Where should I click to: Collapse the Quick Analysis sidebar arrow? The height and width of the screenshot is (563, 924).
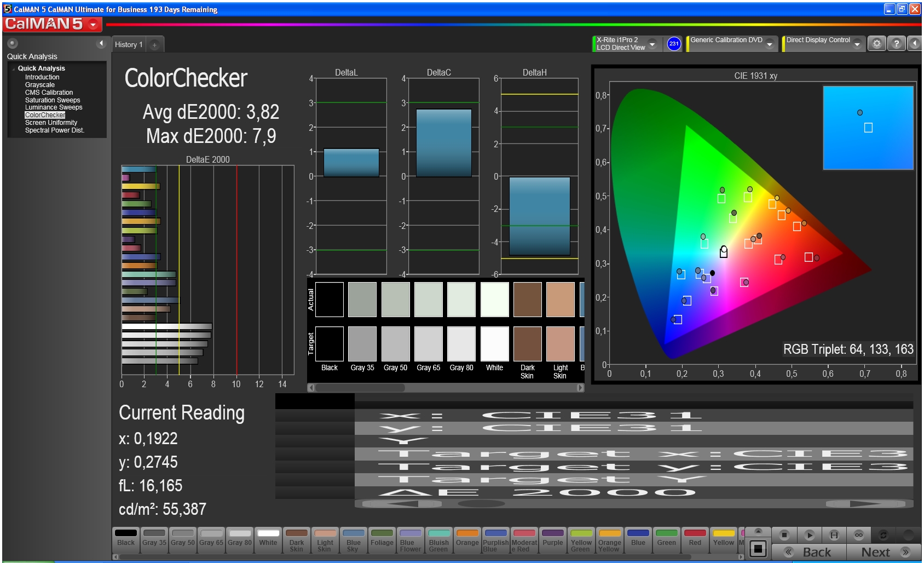(x=101, y=43)
